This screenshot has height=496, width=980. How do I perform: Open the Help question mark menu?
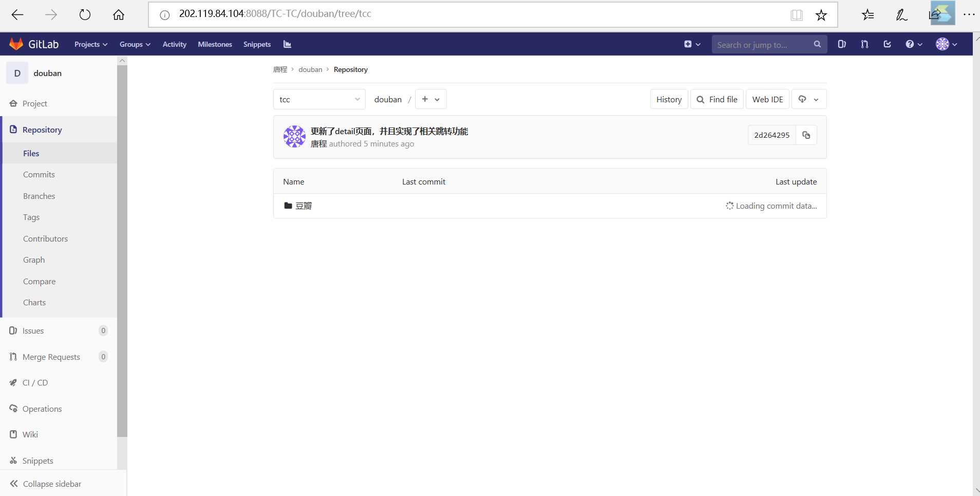914,44
